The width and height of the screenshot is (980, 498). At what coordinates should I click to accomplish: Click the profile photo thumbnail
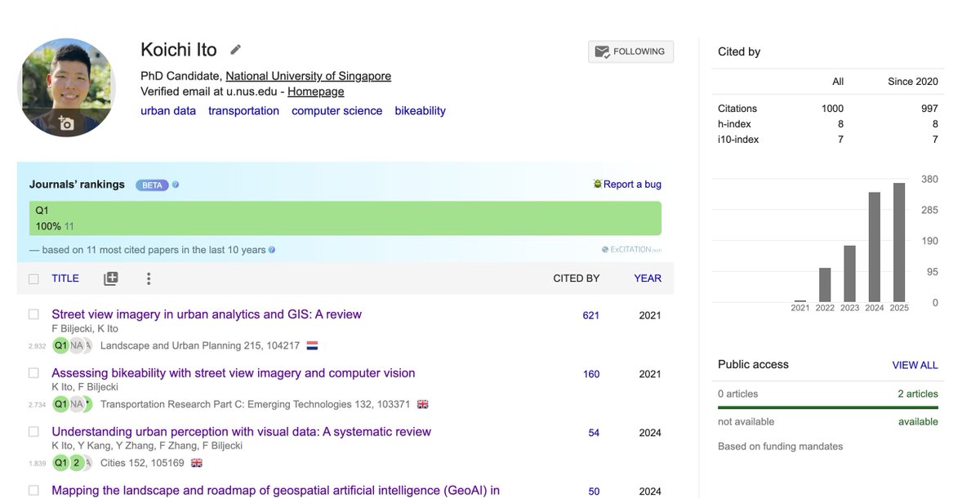click(66, 87)
